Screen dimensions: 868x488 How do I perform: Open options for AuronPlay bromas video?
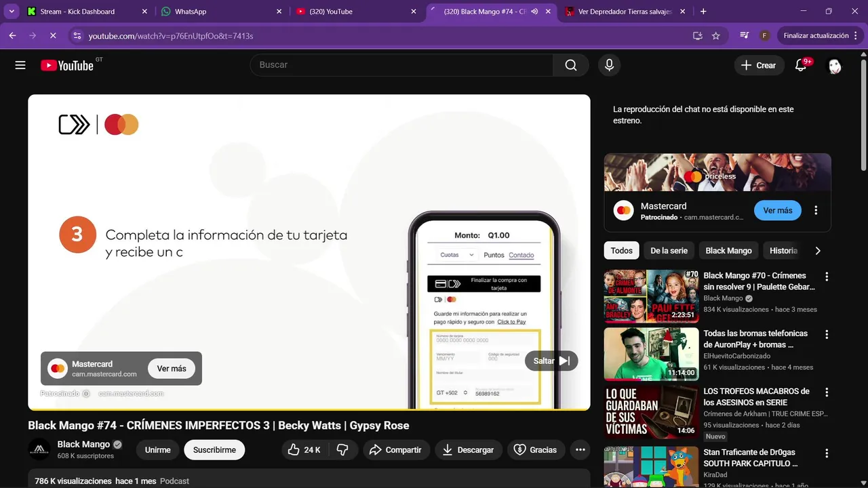(x=827, y=334)
